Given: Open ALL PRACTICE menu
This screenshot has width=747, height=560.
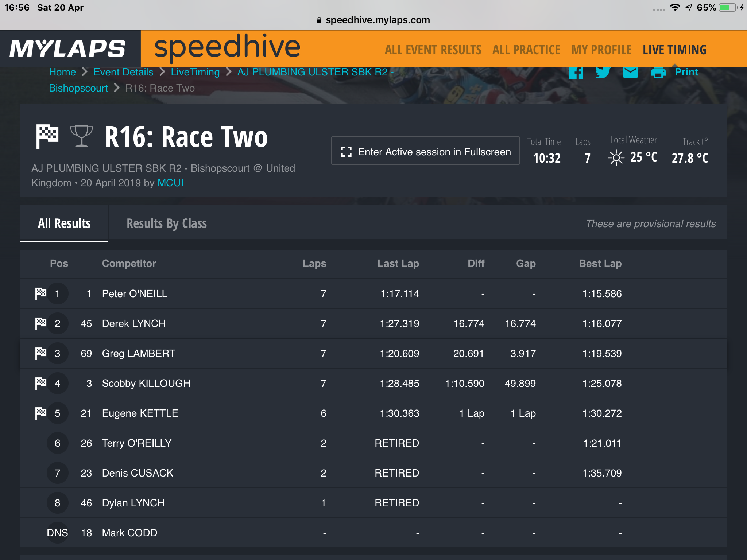Looking at the screenshot, I should pos(526,50).
